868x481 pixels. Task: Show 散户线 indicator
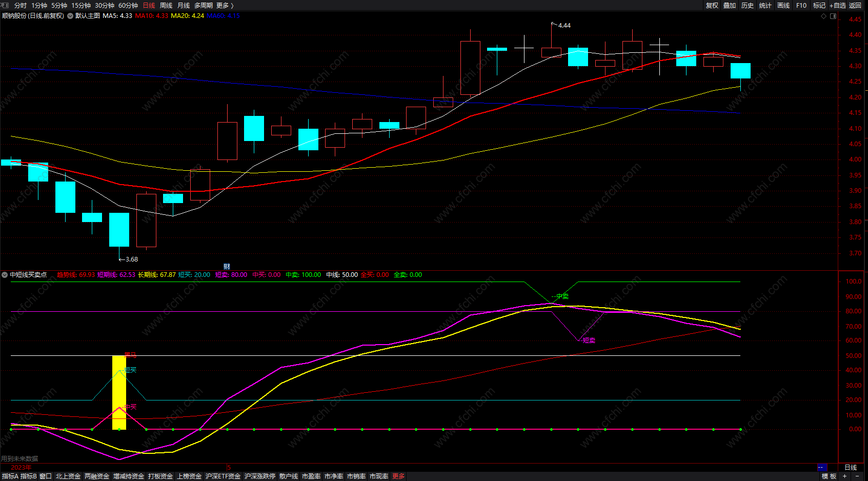[x=289, y=476]
